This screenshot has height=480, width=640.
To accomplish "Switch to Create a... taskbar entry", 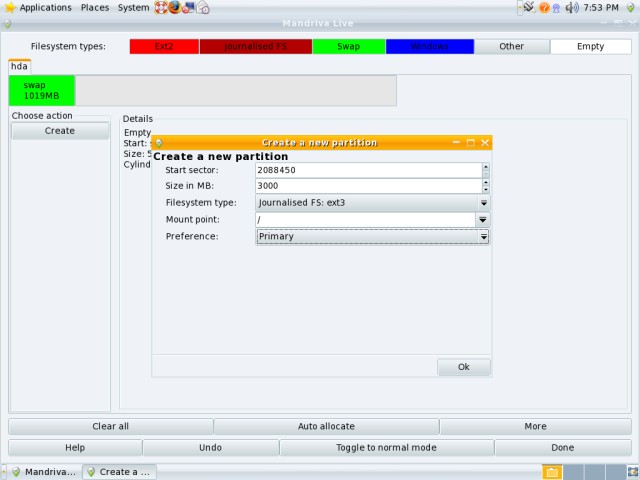I will click(119, 472).
